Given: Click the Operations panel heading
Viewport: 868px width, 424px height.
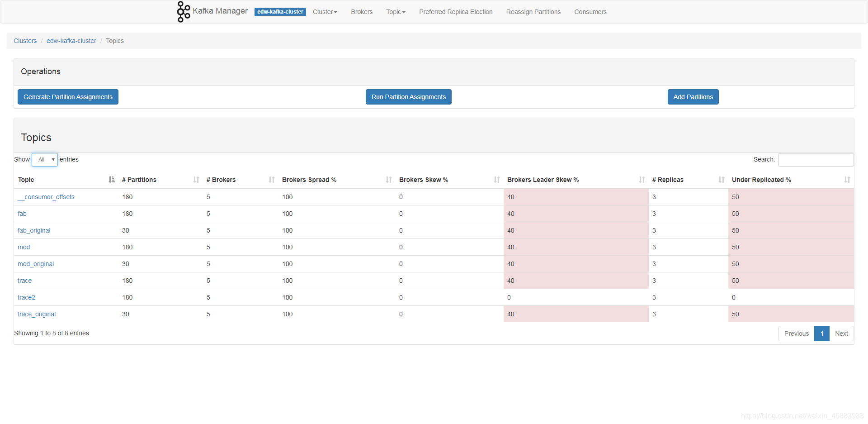Looking at the screenshot, I should pyautogui.click(x=41, y=71).
